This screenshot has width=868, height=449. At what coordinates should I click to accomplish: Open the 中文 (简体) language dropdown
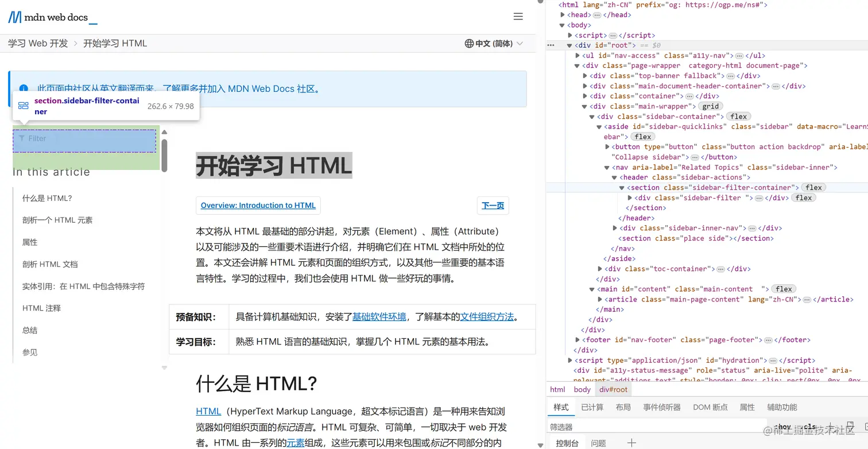coord(494,44)
